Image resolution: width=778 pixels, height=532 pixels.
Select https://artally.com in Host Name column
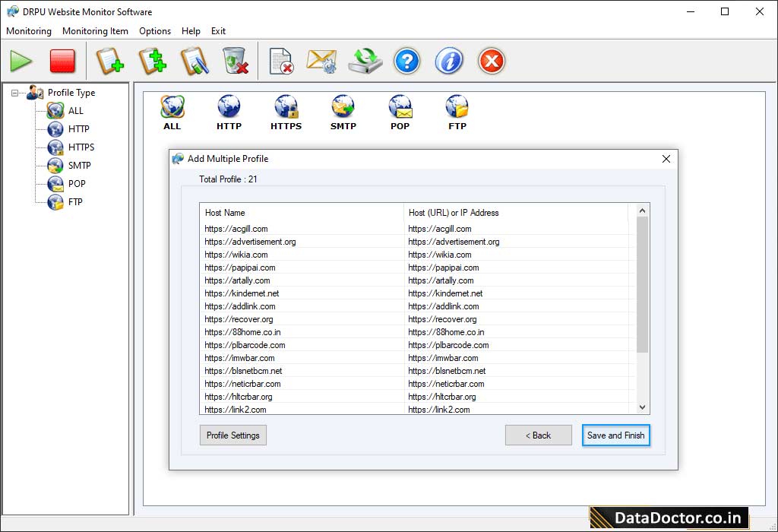point(237,280)
